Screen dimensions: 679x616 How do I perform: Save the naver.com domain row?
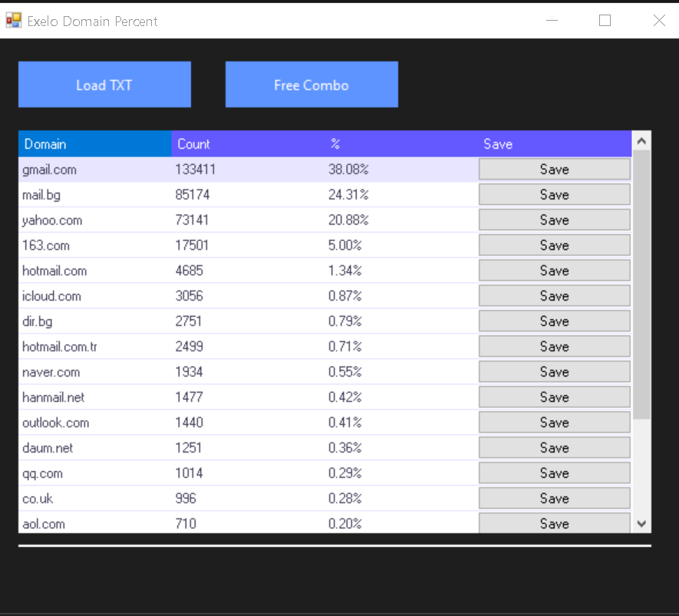tap(554, 372)
